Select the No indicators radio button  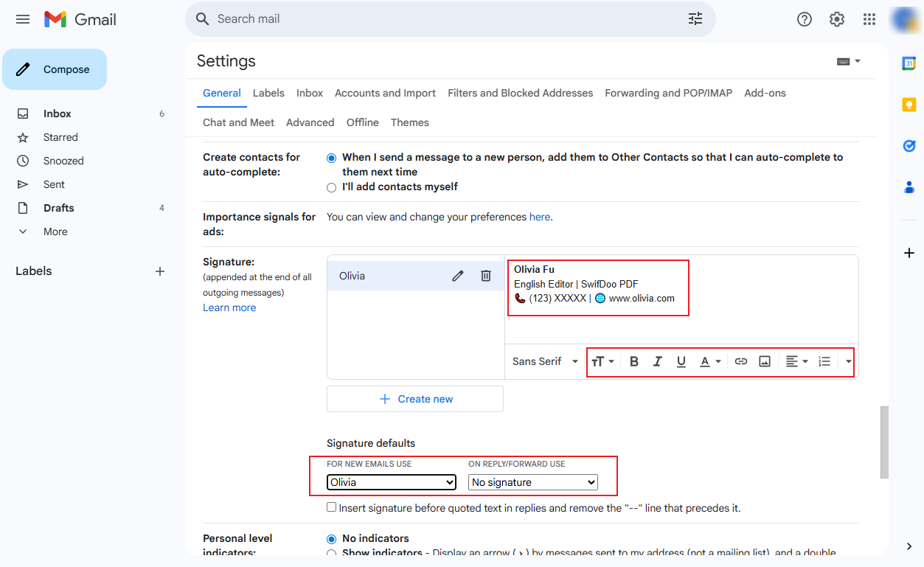point(331,539)
